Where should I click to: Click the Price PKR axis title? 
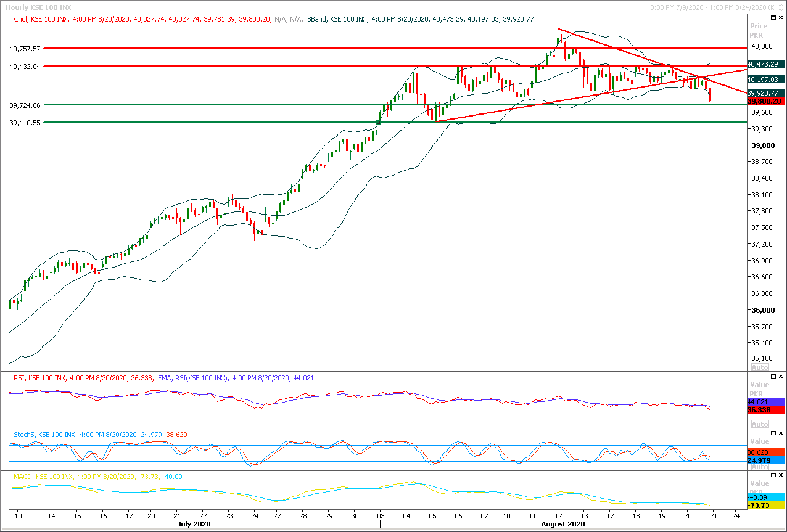759,31
